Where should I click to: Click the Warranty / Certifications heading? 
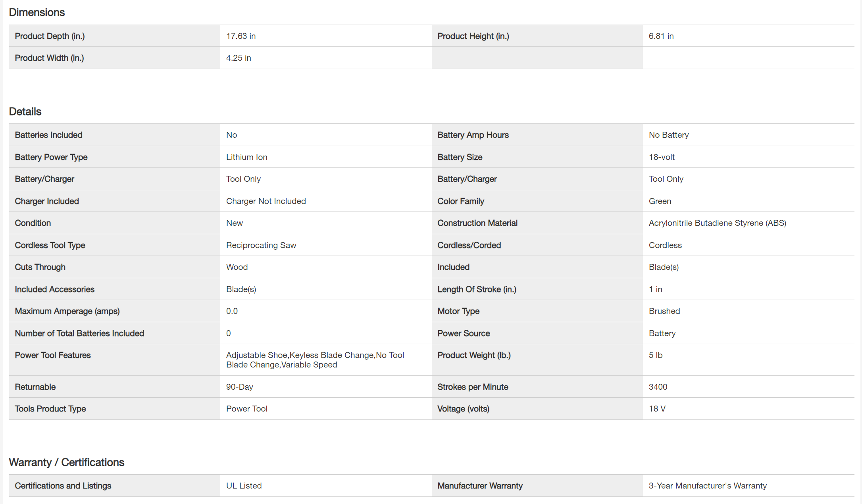click(67, 462)
